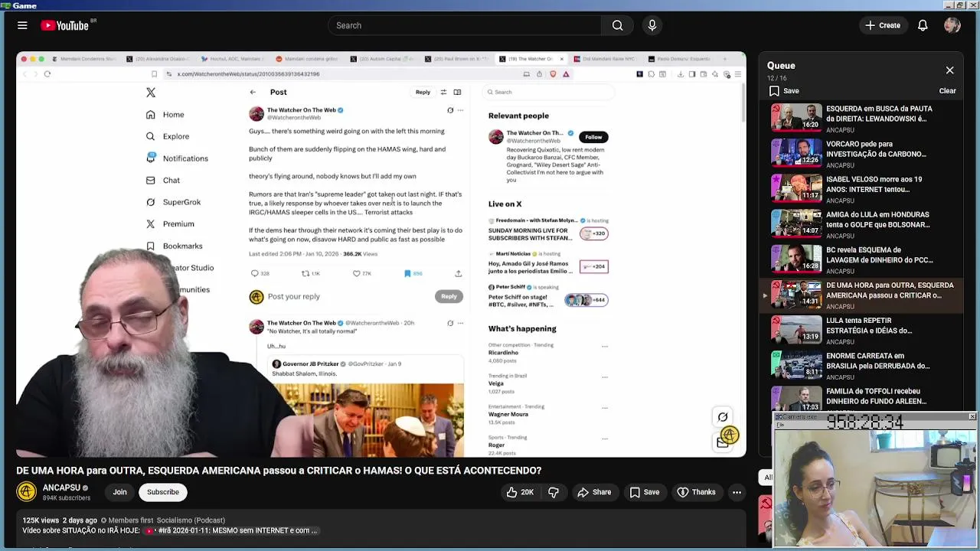Open options for Roger trend
The width and height of the screenshot is (980, 551).
click(605, 439)
